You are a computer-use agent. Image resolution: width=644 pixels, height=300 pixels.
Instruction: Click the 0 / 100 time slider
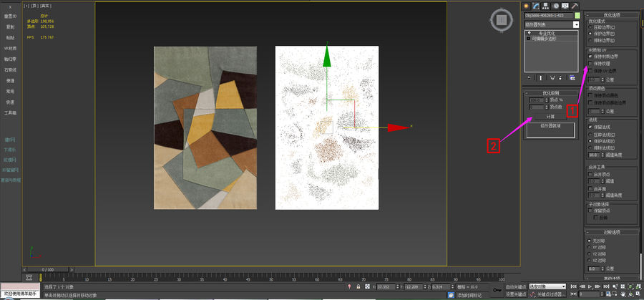click(x=48, y=270)
